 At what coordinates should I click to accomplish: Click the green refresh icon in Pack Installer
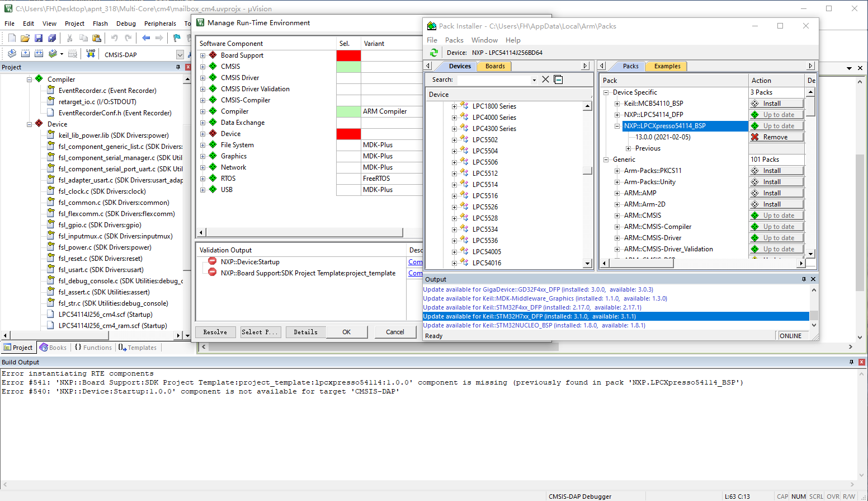tap(433, 53)
